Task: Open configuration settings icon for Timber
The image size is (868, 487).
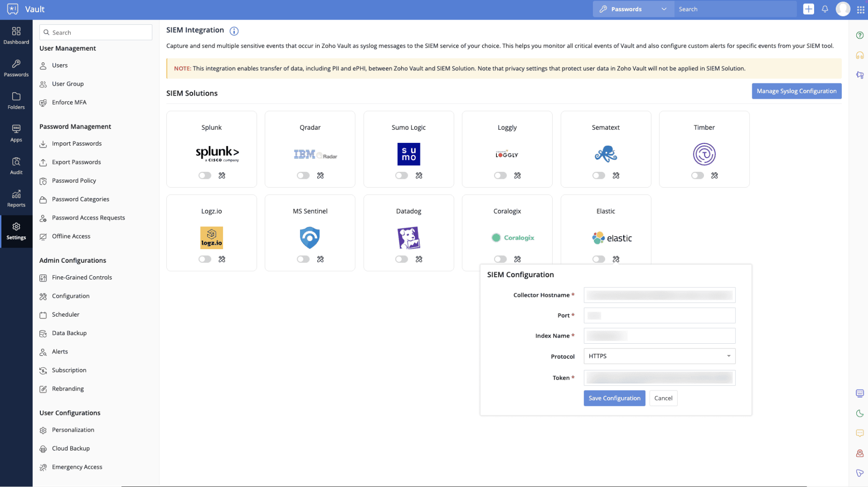Action: pos(714,176)
